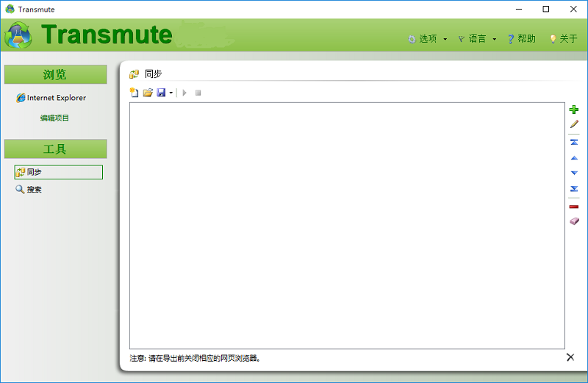Move selected entry to top

pos(574,142)
